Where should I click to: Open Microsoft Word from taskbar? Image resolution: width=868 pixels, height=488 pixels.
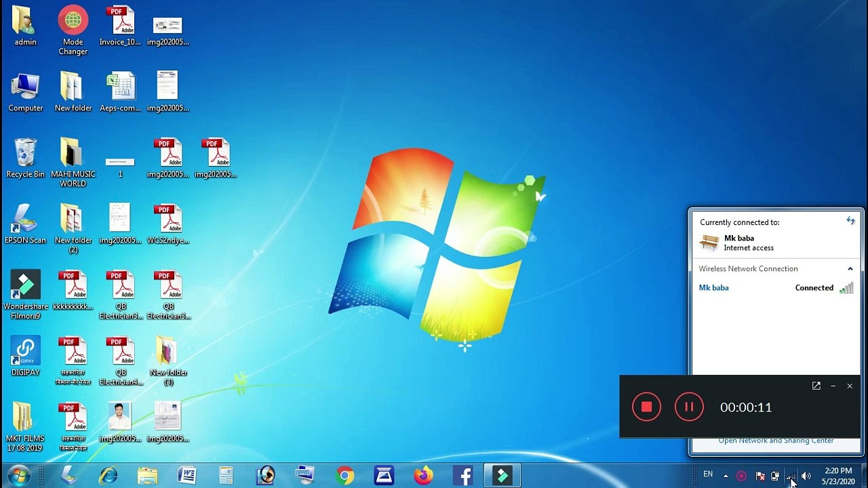click(186, 476)
